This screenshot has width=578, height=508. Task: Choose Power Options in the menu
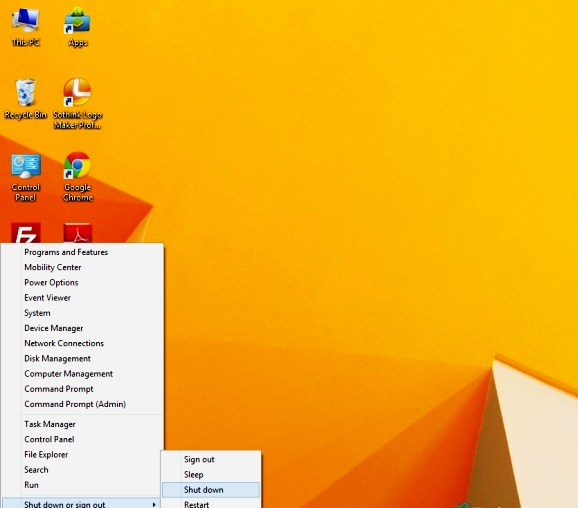pos(82,282)
